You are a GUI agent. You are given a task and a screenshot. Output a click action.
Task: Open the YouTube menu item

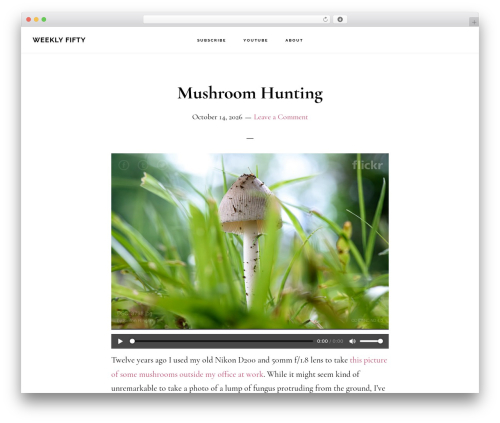pos(255,40)
